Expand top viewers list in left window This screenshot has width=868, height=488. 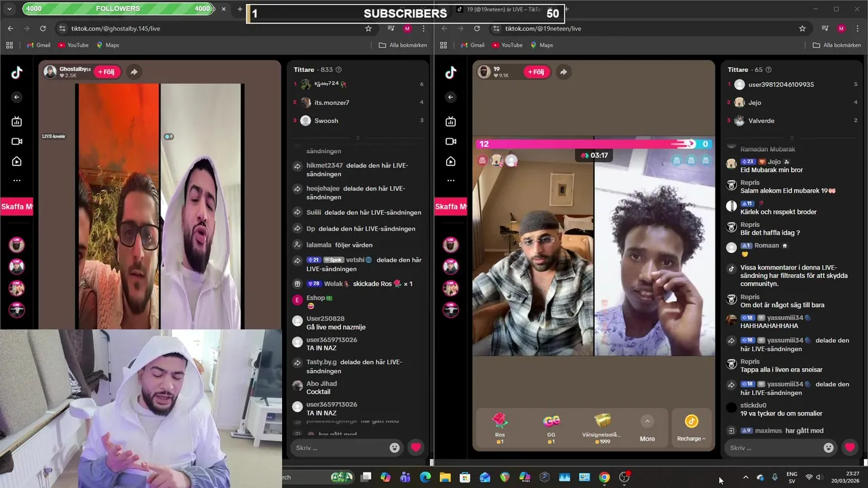click(357, 138)
